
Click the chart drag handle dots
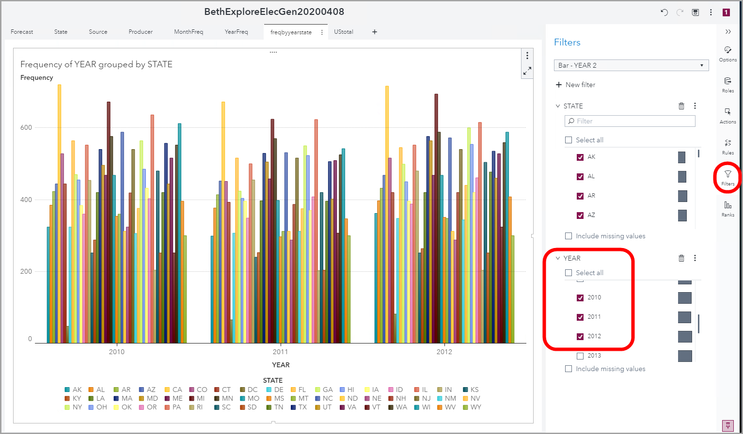[273, 52]
